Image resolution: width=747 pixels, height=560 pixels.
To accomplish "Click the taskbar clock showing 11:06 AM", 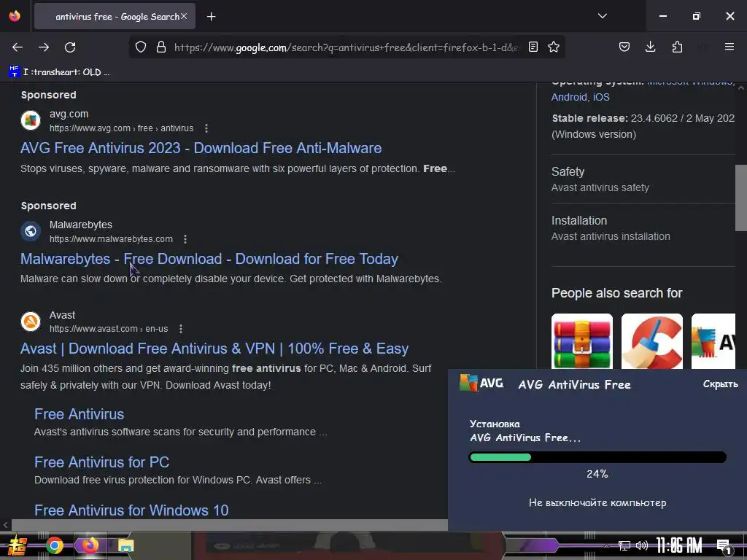I will point(679,545).
